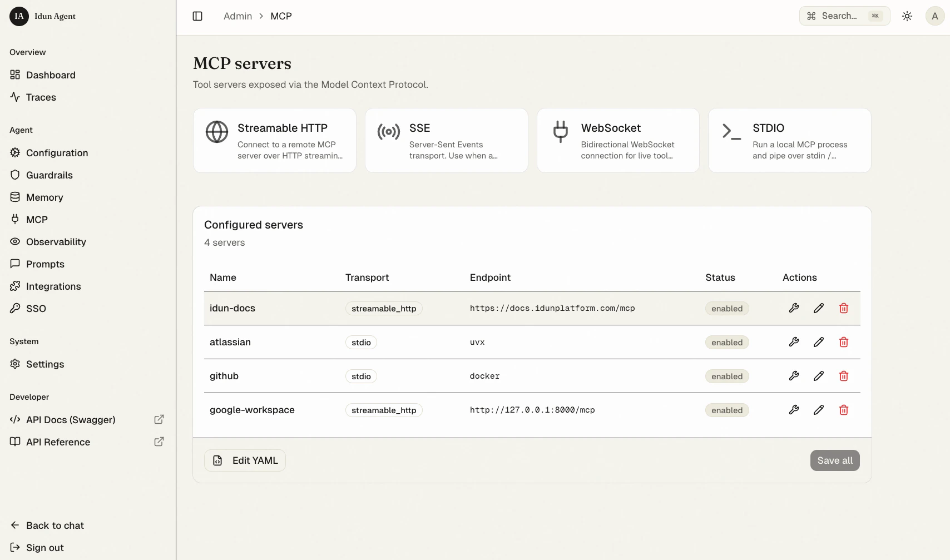Click idun-docs server name
This screenshot has width=950, height=560.
[232, 308]
